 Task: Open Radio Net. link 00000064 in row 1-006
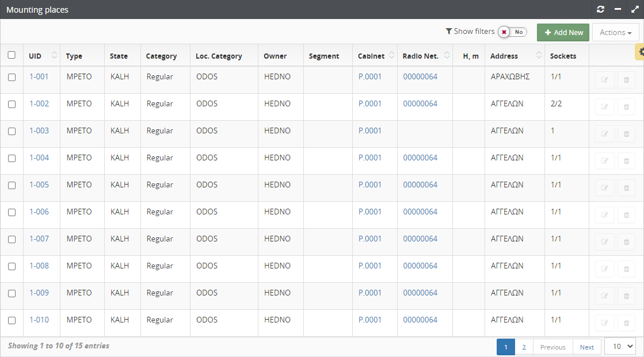click(x=420, y=212)
